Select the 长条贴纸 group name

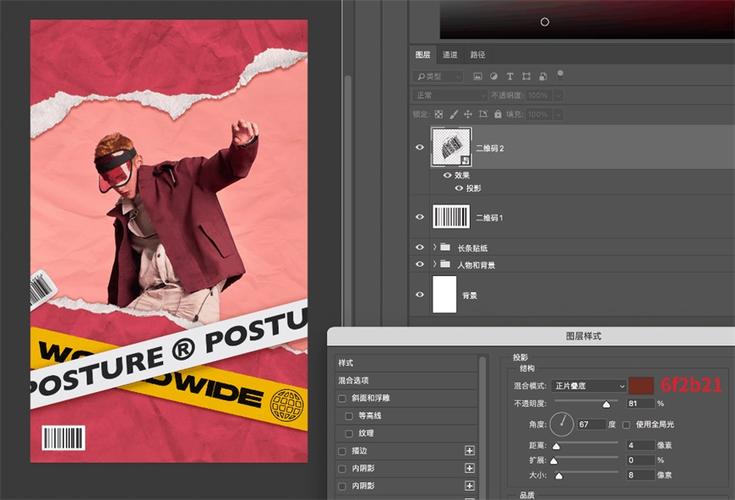click(472, 248)
